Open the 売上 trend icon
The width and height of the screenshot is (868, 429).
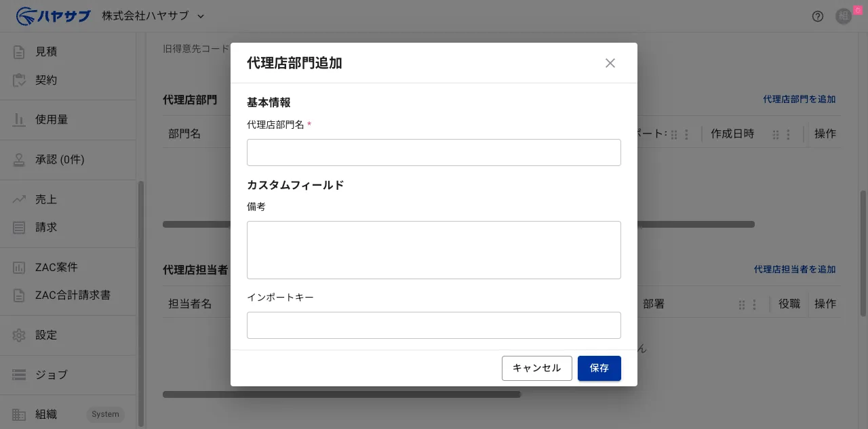[x=19, y=199]
